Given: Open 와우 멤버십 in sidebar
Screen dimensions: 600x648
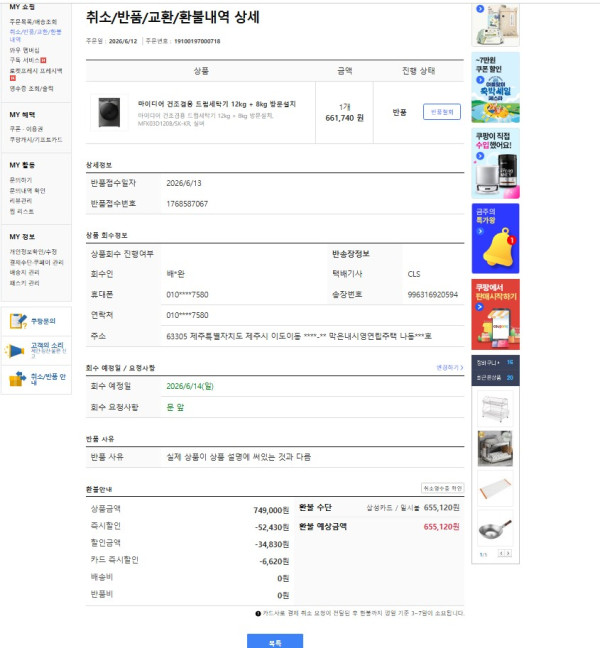Looking at the screenshot, I should point(25,50).
